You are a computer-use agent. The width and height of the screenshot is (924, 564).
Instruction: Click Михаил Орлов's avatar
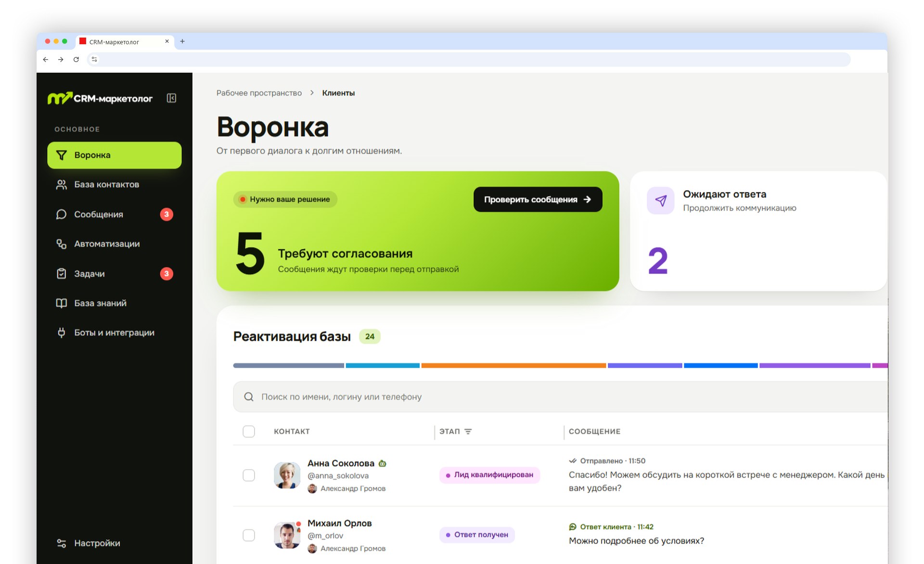(x=287, y=535)
